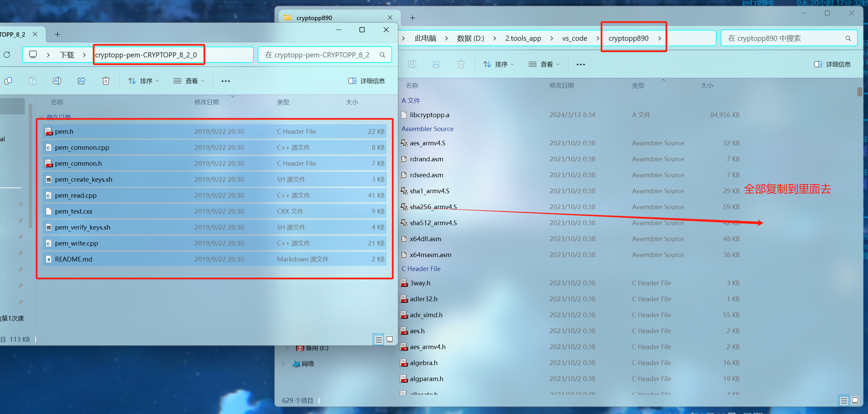Screen dimensions: 868x414
Task: Toggle 详细信息 pane in cryptopp890 window
Action: click(832, 64)
